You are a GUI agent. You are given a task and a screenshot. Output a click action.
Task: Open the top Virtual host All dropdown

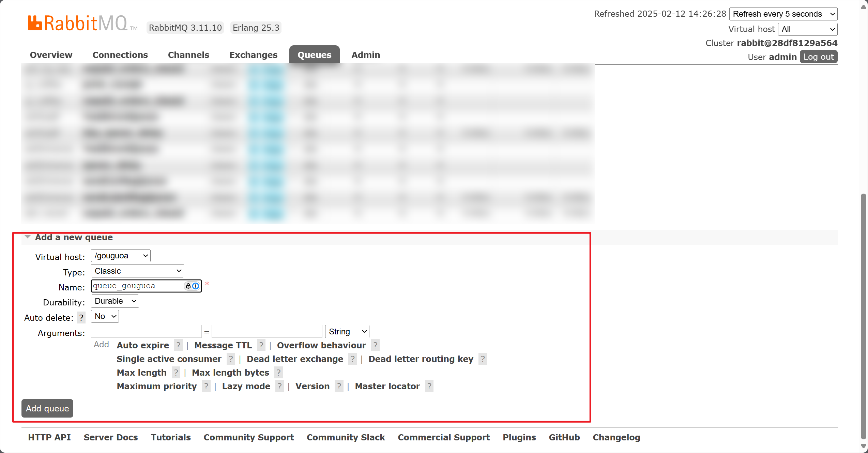[807, 29]
